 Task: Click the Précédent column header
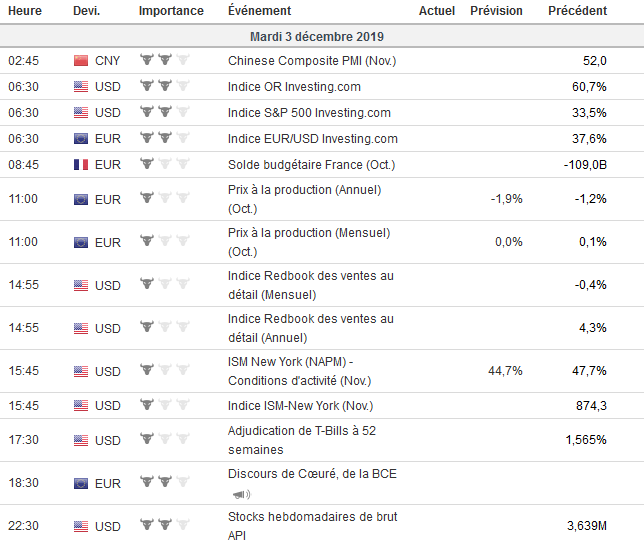pos(577,11)
